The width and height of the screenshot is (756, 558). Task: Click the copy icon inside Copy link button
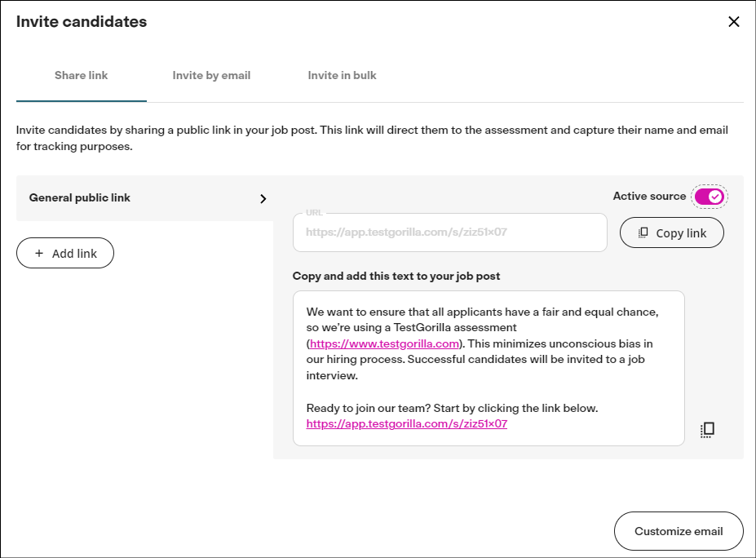[x=643, y=233]
